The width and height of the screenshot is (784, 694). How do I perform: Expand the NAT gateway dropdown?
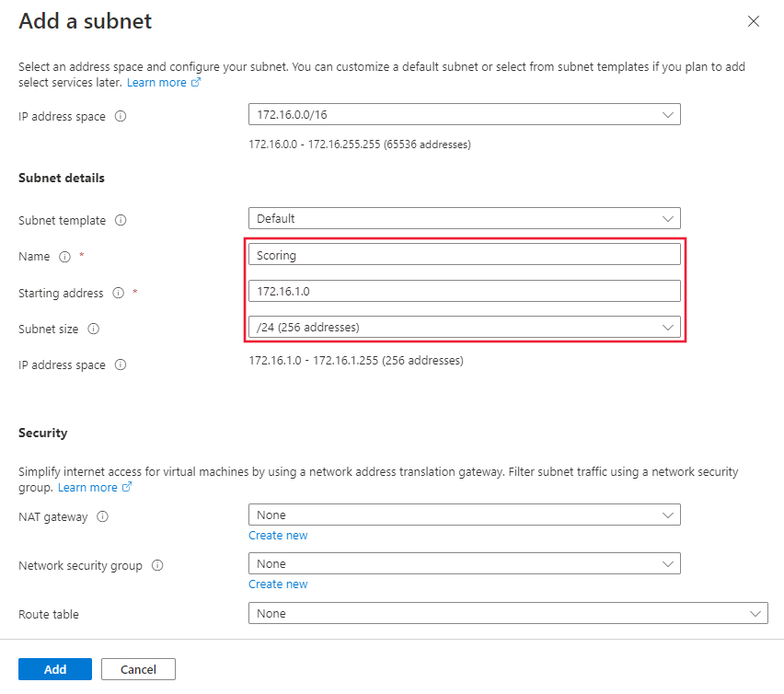click(x=464, y=515)
